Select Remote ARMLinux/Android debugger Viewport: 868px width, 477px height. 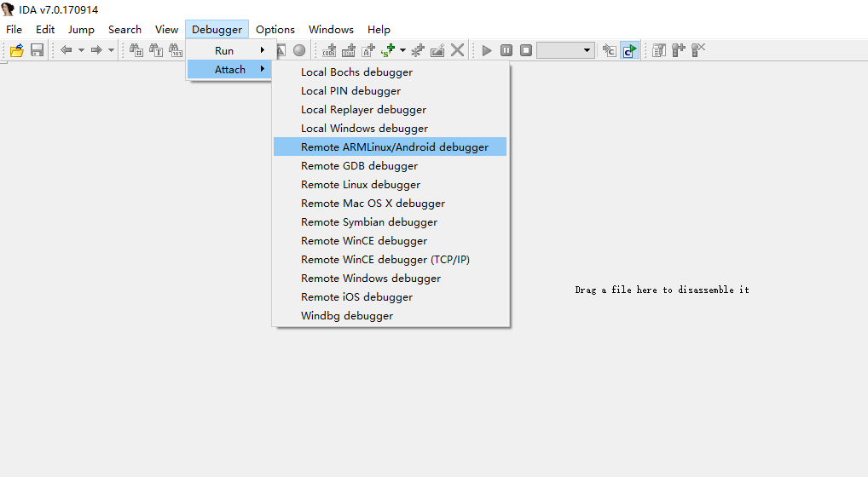pos(390,147)
